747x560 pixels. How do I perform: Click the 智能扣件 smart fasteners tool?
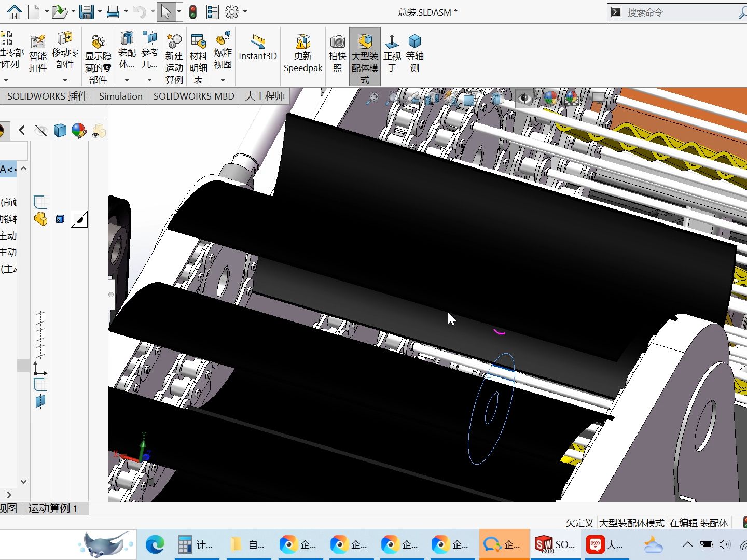pos(38,54)
